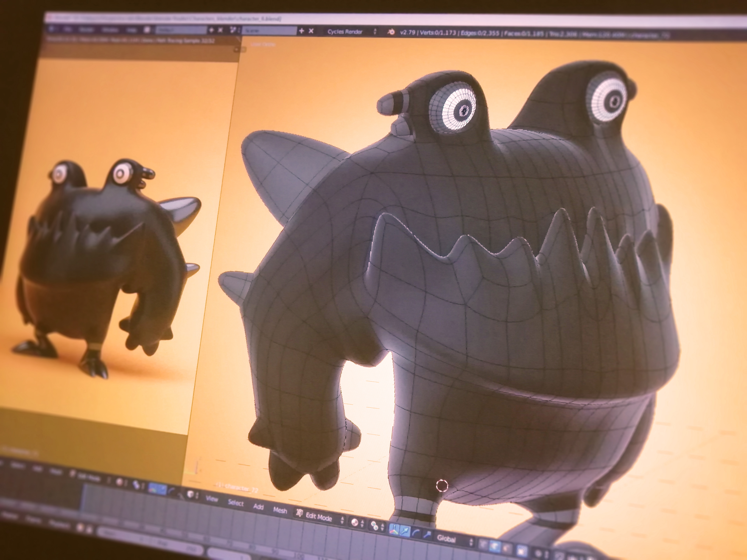
Task: Open the View menu in 3D viewport header
Action: (x=212, y=499)
